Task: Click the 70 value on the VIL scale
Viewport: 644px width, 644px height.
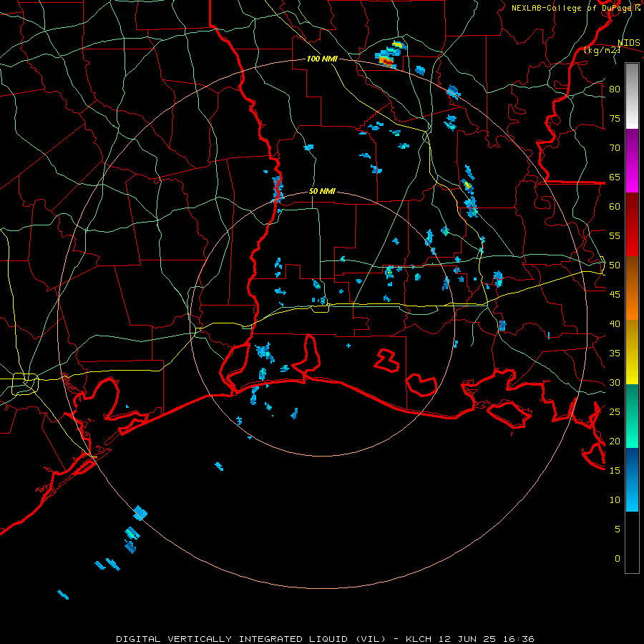Action: pos(615,148)
